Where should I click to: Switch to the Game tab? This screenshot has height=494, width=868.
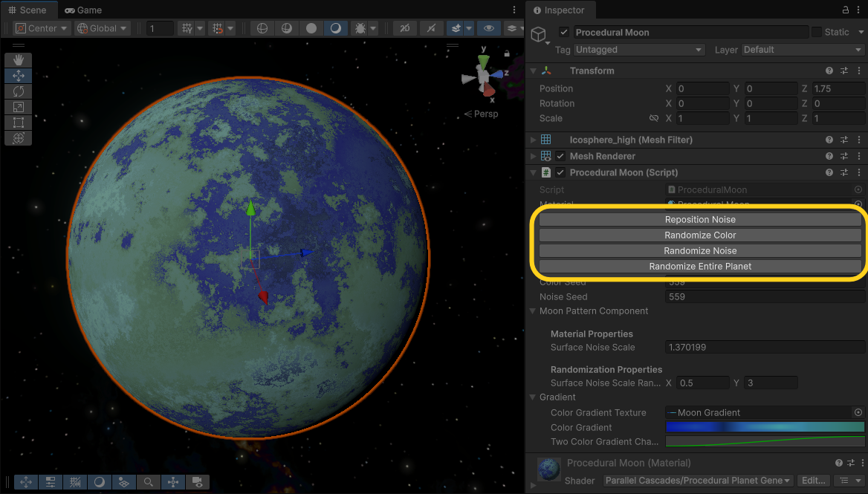coord(83,10)
